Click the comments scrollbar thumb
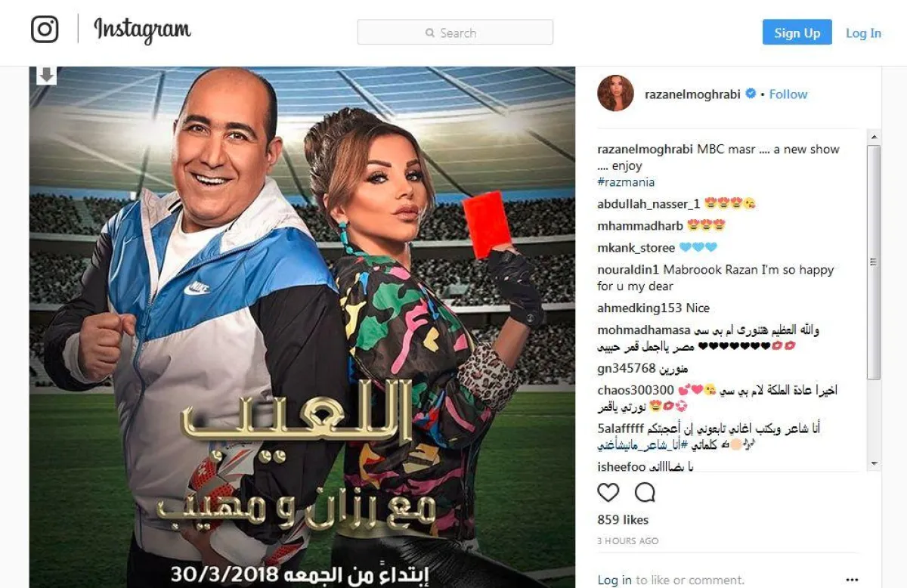Screen dimensions: 907x588 pos(874,262)
